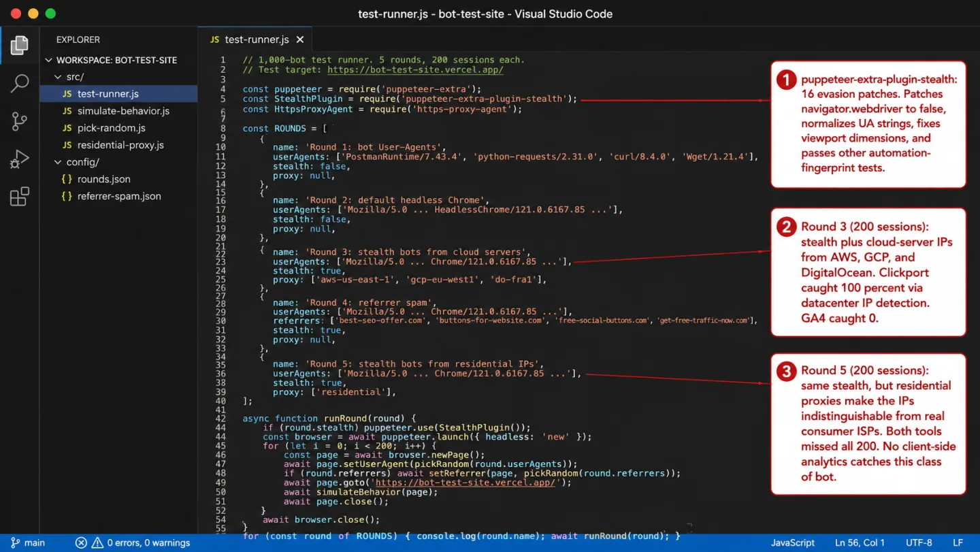Image resolution: width=980 pixels, height=552 pixels.
Task: Open the Search view icon
Action: click(19, 83)
